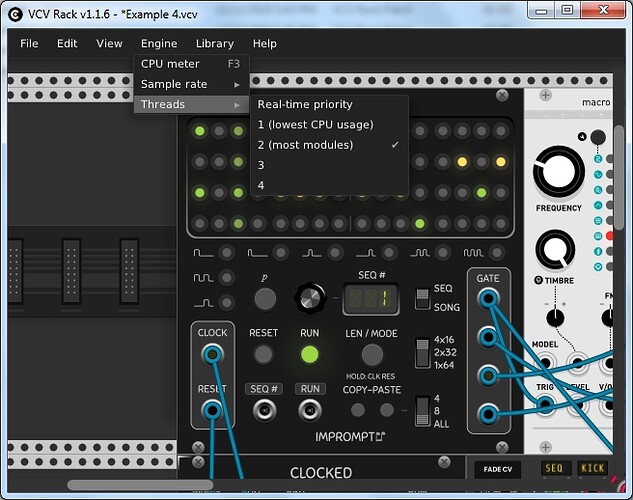
Task: Click the TRIG input jack on macro module
Action: pos(545,404)
